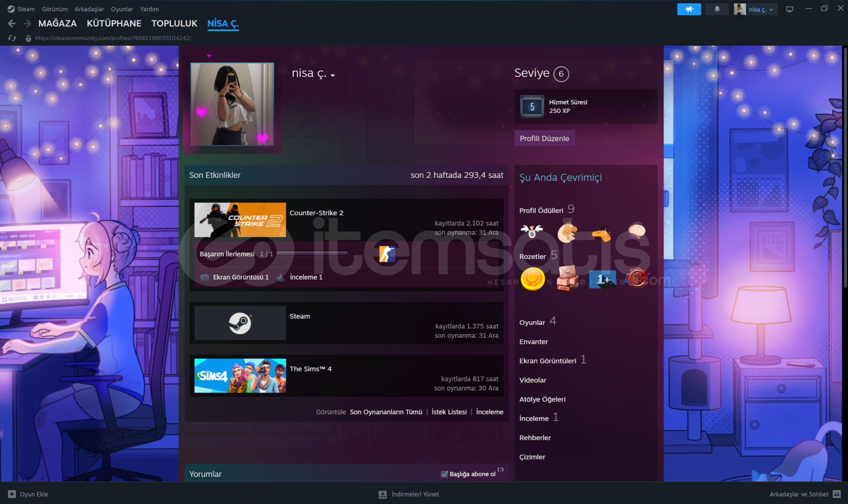Click the red wax seal badge

click(x=637, y=279)
